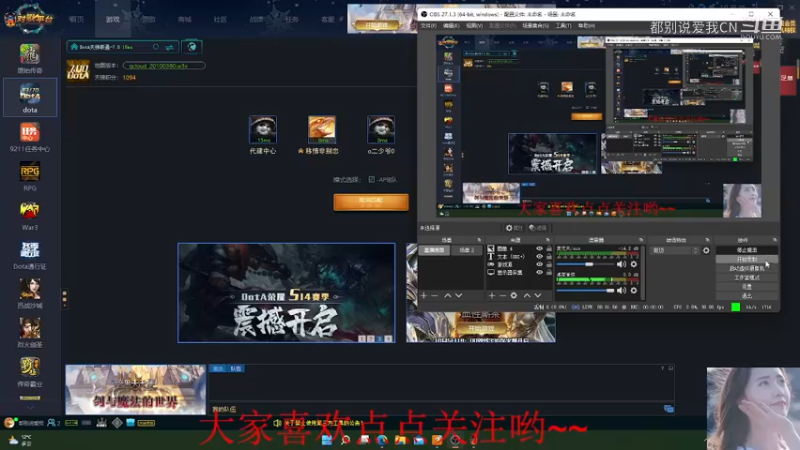The height and width of the screenshot is (450, 800).
Task: Switch to 商城 tab in platform navigation
Action: 185,19
